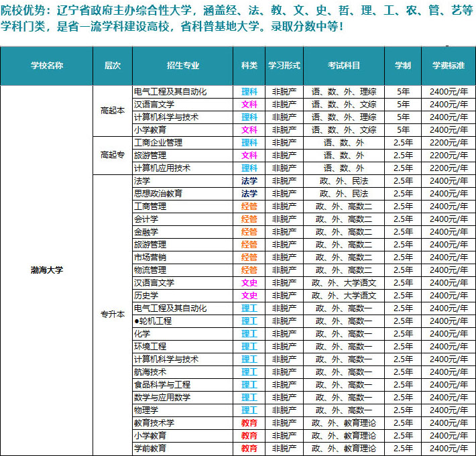The height and width of the screenshot is (456, 476).
Task: Click the 市场营销 major cell
Action: pos(183,258)
